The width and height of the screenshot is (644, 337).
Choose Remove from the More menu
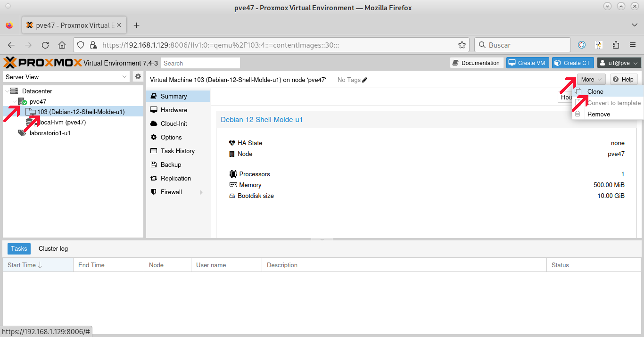(x=608, y=114)
